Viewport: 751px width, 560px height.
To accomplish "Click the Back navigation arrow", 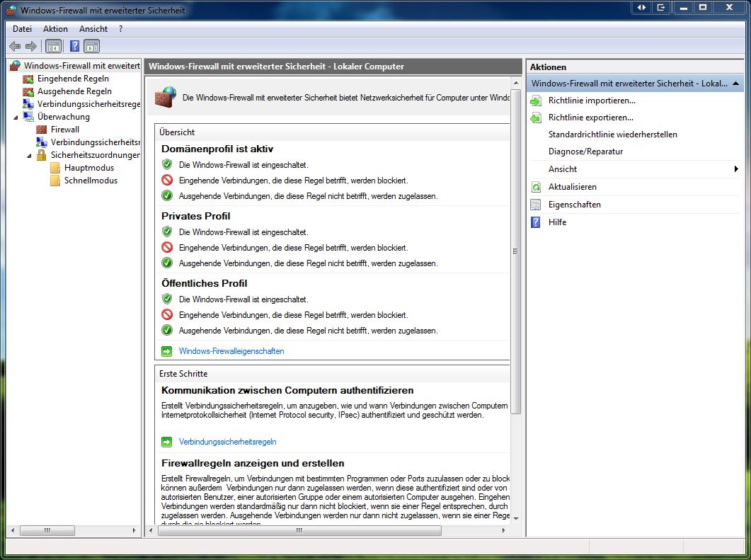I will [14, 45].
